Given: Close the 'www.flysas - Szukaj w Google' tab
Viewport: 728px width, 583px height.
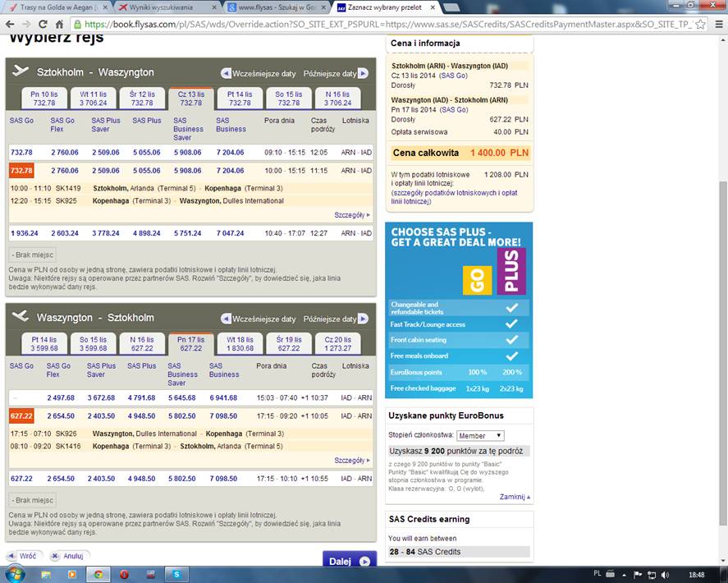Looking at the screenshot, I should [x=323, y=7].
